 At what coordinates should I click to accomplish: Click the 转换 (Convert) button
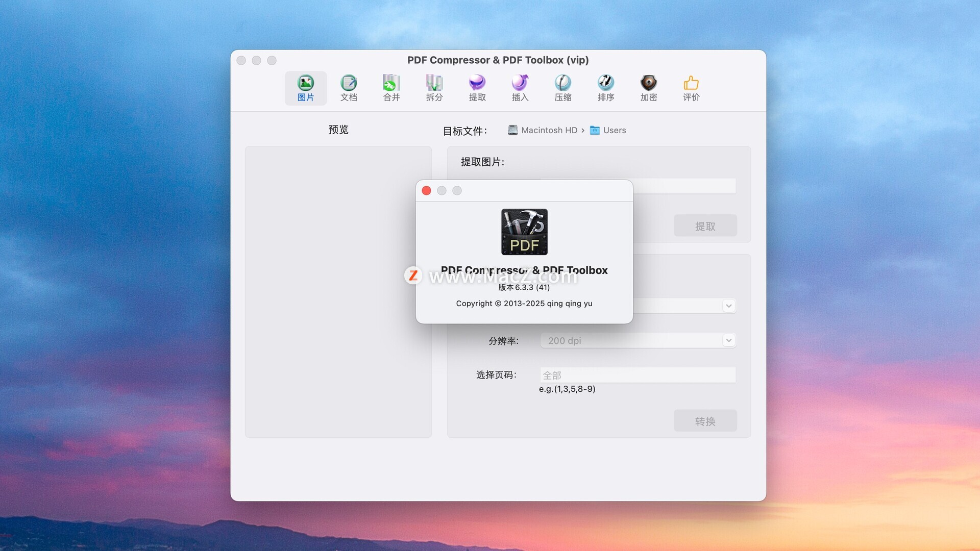[705, 421]
